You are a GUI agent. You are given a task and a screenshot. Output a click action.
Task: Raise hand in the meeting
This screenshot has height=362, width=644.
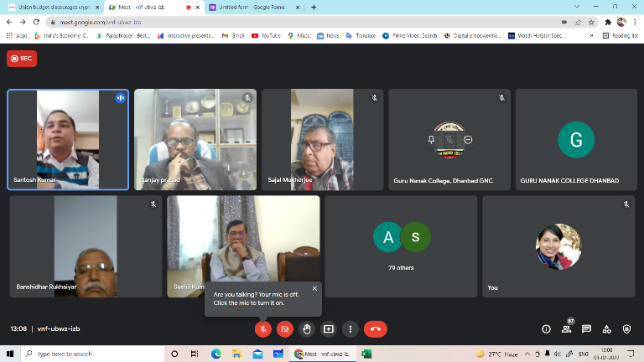pyautogui.click(x=307, y=329)
